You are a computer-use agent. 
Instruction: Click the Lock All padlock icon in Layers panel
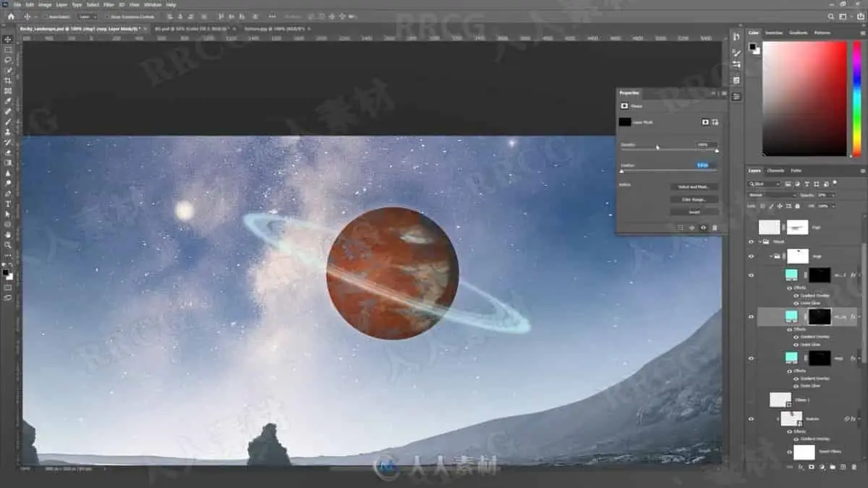click(797, 206)
